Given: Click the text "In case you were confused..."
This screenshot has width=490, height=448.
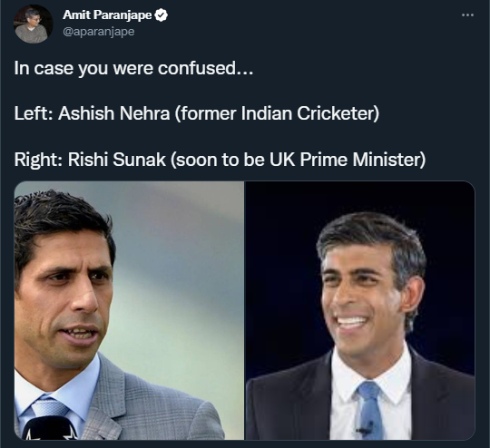Looking at the screenshot, I should 133,68.
